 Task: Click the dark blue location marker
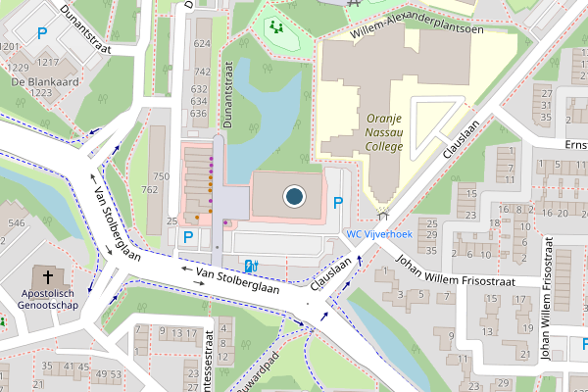click(294, 197)
